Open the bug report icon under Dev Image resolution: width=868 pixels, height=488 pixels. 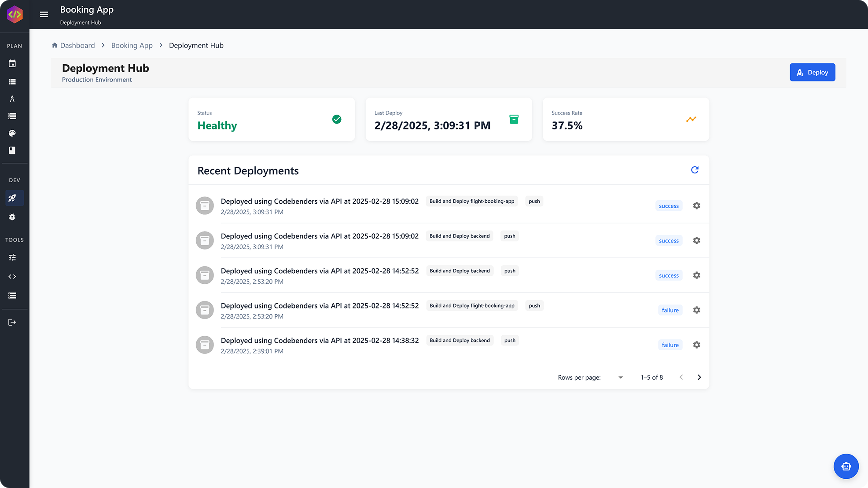pyautogui.click(x=12, y=217)
